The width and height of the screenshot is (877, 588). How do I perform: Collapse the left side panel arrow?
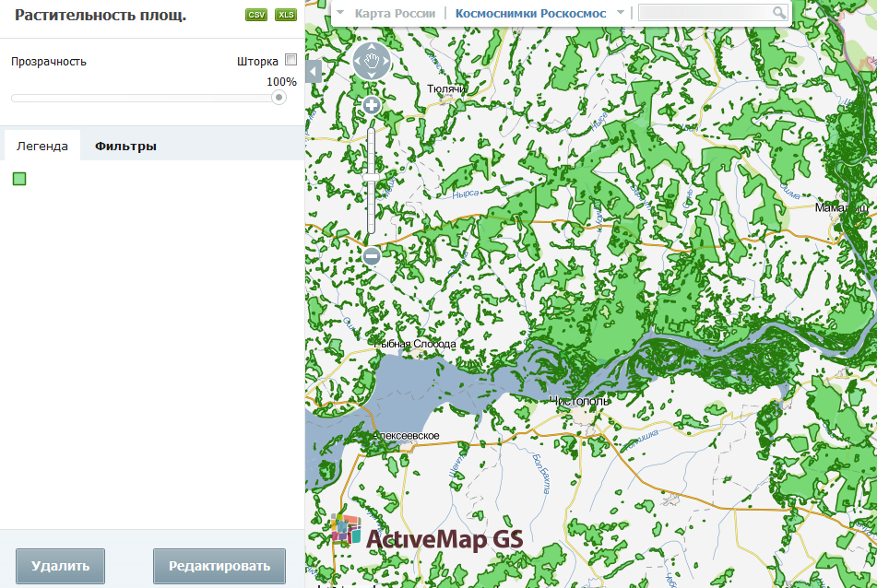[314, 72]
